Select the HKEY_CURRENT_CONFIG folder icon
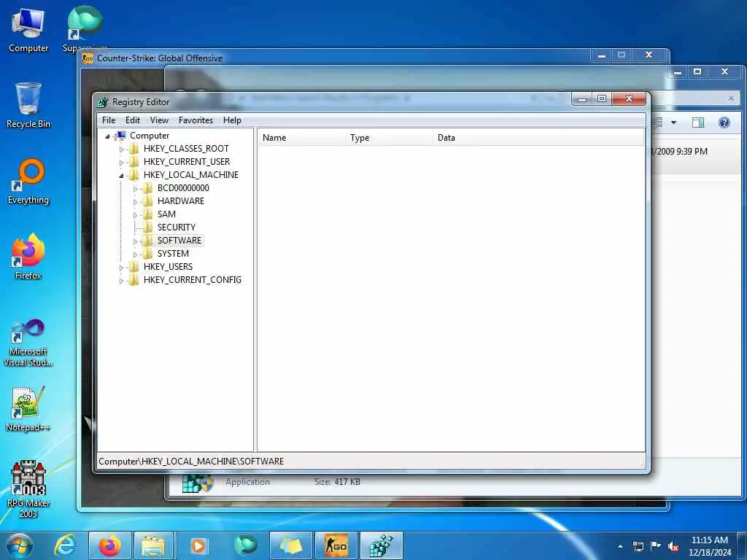The width and height of the screenshot is (747, 560). [x=134, y=279]
